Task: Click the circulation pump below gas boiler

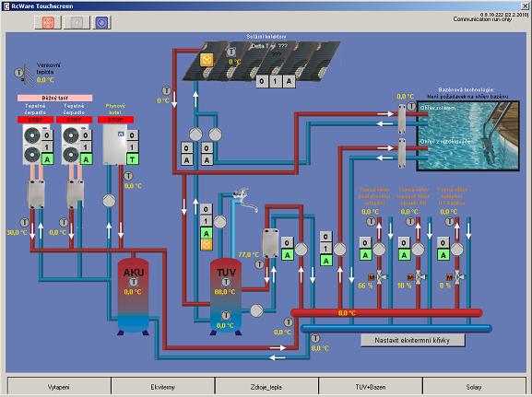Action: [x=109, y=201]
